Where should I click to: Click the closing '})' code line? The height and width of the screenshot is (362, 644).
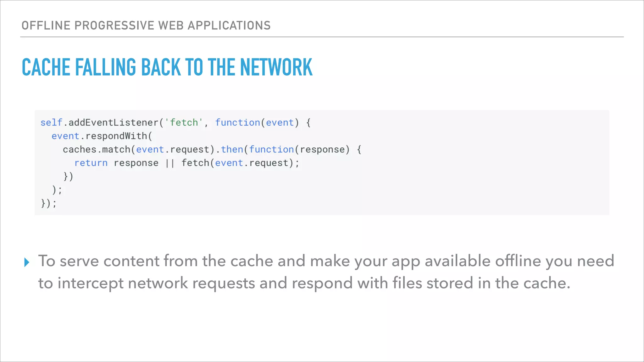tap(68, 176)
